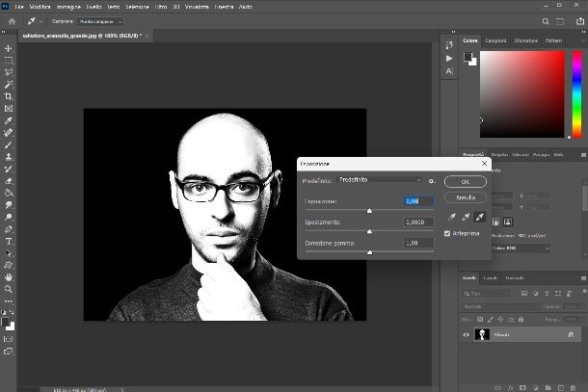The width and height of the screenshot is (588, 392).
Task: Switch to the Campioni tab
Action: pos(495,40)
